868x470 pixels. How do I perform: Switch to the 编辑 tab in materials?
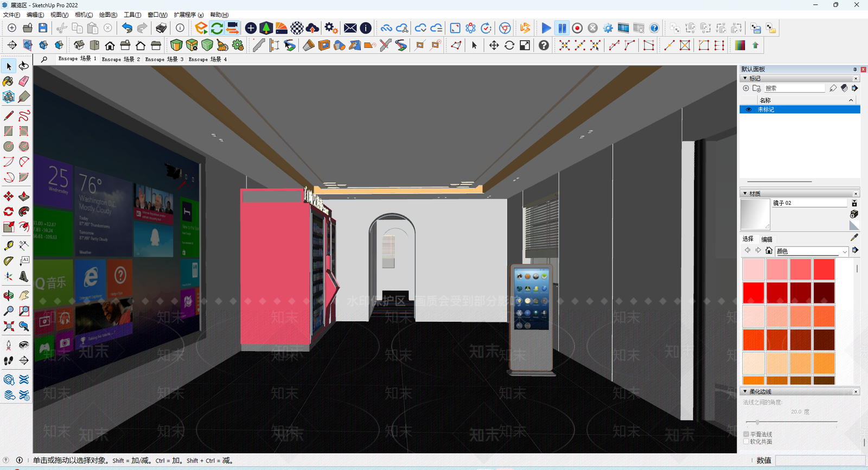point(767,239)
